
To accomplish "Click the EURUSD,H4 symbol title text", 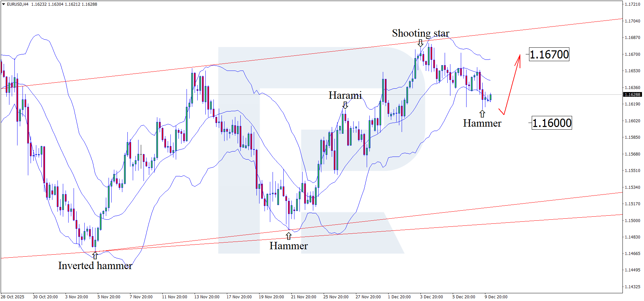I will 17,4.
